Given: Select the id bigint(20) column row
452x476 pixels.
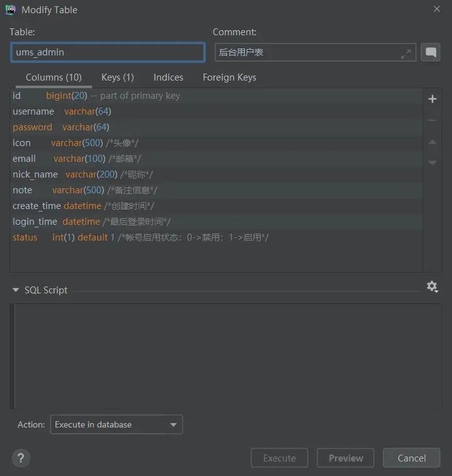Looking at the screenshot, I should tap(216, 96).
